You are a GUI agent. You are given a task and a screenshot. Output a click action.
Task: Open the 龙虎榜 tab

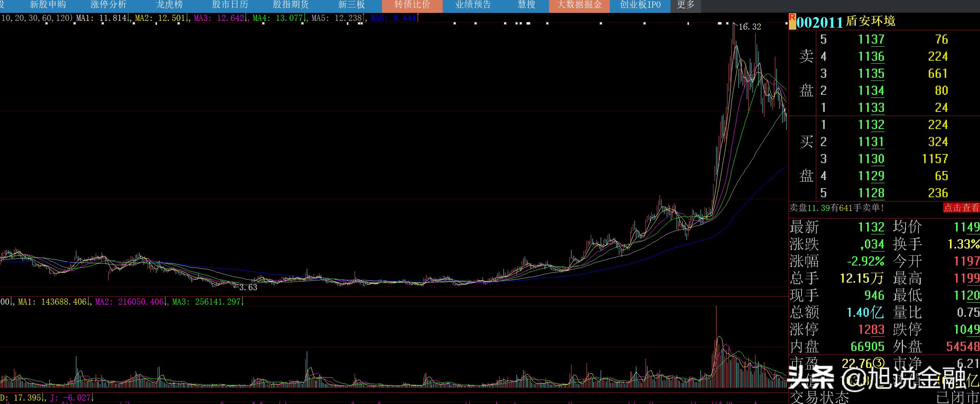pyautogui.click(x=169, y=5)
